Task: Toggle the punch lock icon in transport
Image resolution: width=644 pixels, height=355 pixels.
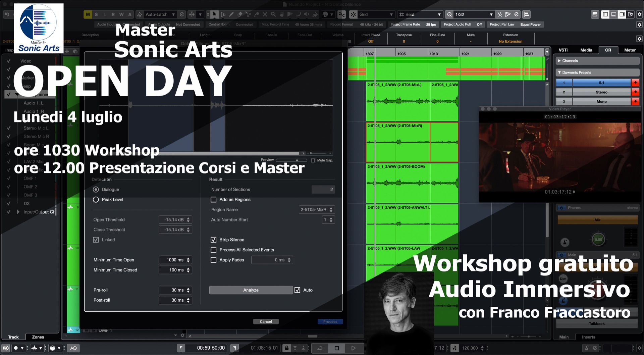Action: click(x=287, y=348)
